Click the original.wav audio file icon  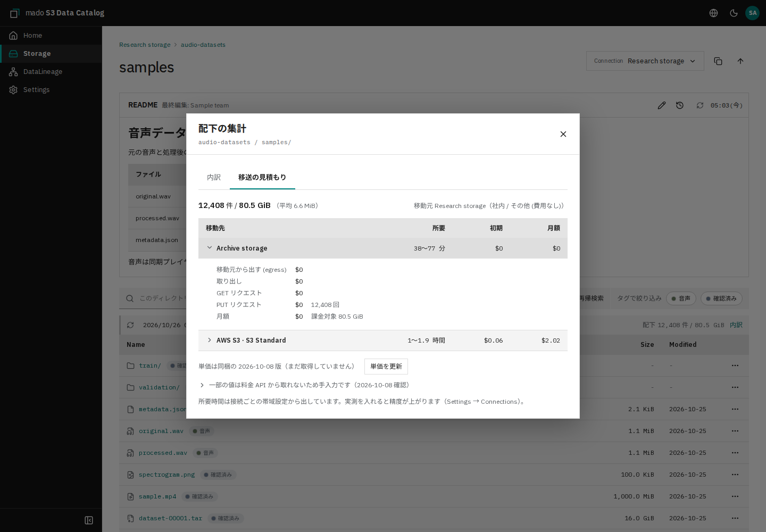point(130,431)
